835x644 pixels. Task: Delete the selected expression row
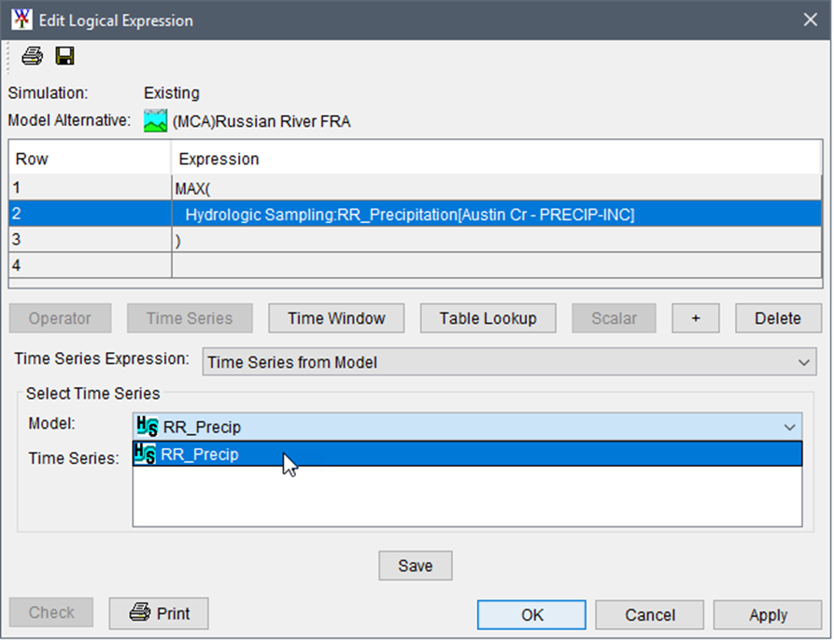coord(777,318)
